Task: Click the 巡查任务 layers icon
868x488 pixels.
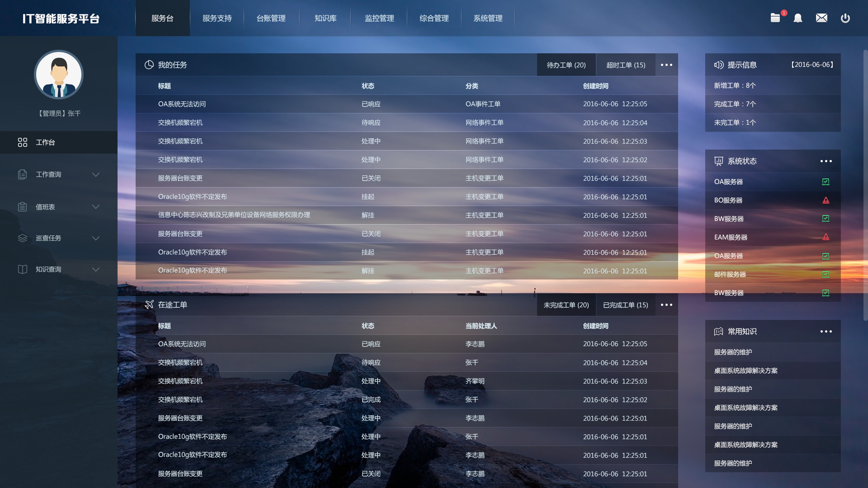Action: tap(23, 238)
